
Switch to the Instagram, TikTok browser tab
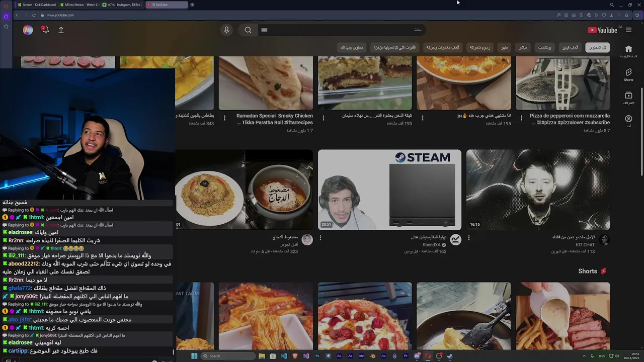point(122,5)
